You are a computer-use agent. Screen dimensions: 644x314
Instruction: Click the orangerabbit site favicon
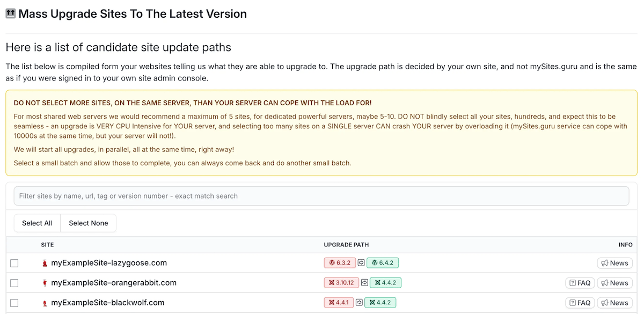(x=45, y=283)
